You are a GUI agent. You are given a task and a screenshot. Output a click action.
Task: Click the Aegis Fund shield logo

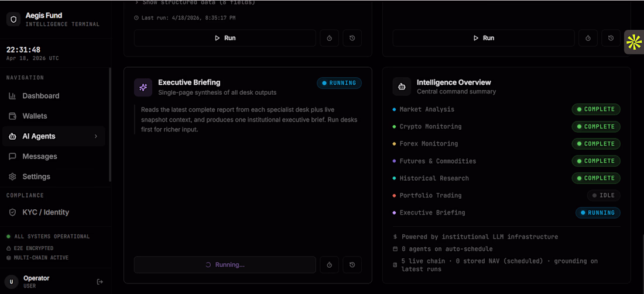pos(13,19)
